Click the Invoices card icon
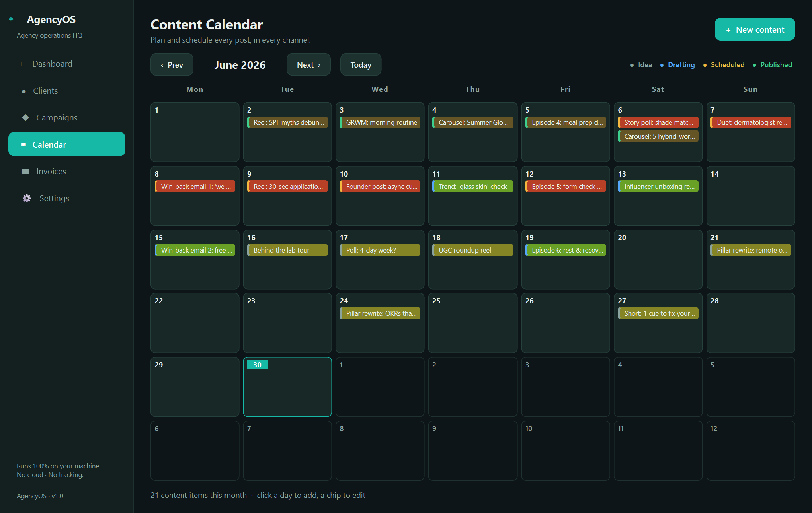Screen dimensions: 812x513 25,171
